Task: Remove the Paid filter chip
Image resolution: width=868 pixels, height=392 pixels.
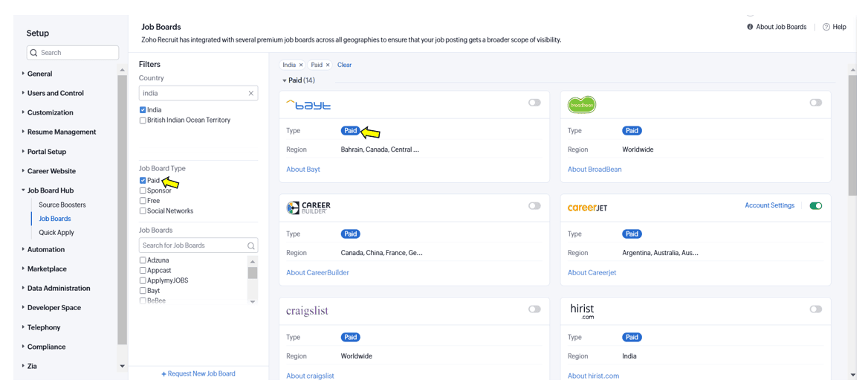Action: click(x=327, y=65)
